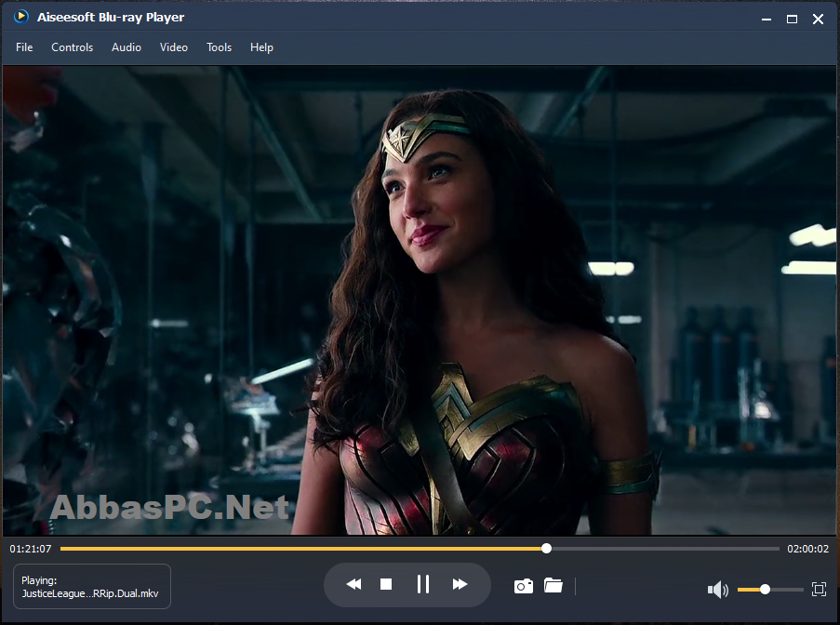Open the Help menu

coord(261,47)
